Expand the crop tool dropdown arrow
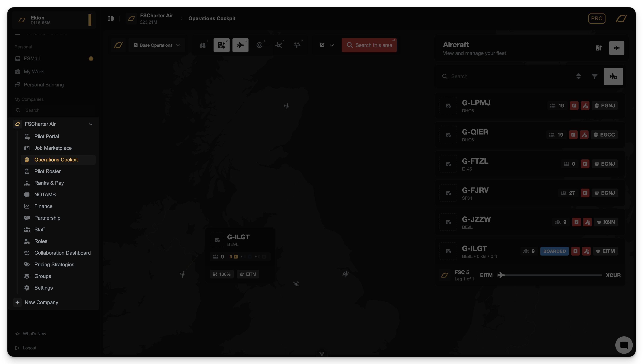The width and height of the screenshot is (643, 364). [x=332, y=45]
